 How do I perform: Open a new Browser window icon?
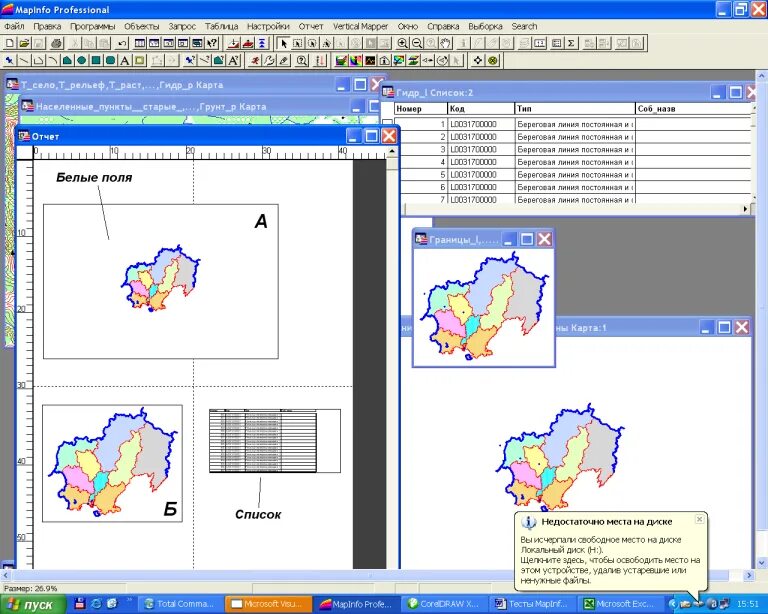pyautogui.click(x=140, y=43)
